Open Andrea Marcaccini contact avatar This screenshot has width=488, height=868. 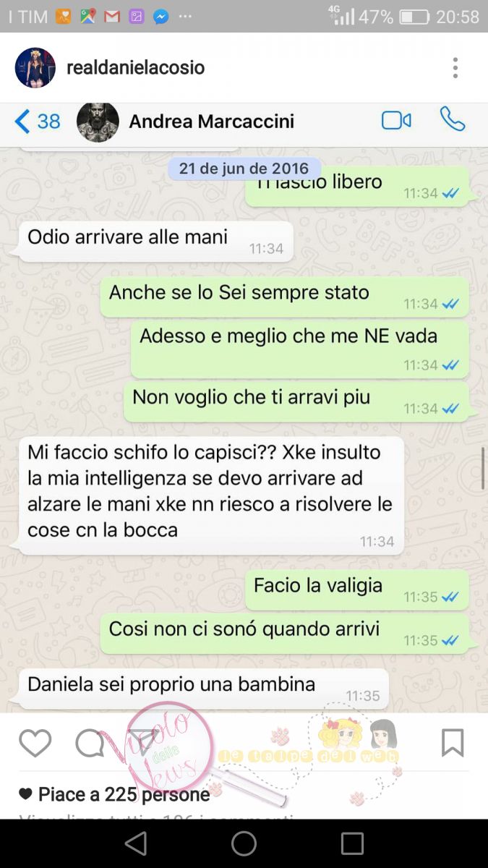point(98,122)
